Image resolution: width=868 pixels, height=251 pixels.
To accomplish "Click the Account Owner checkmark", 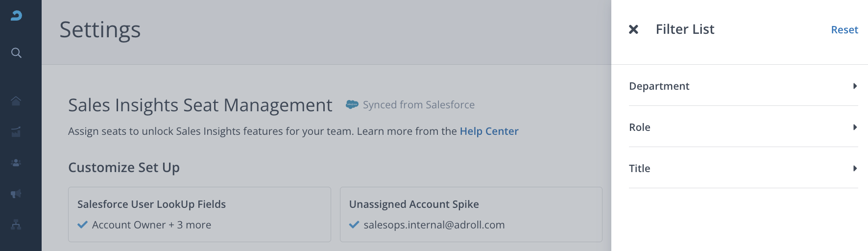I will click(x=83, y=225).
